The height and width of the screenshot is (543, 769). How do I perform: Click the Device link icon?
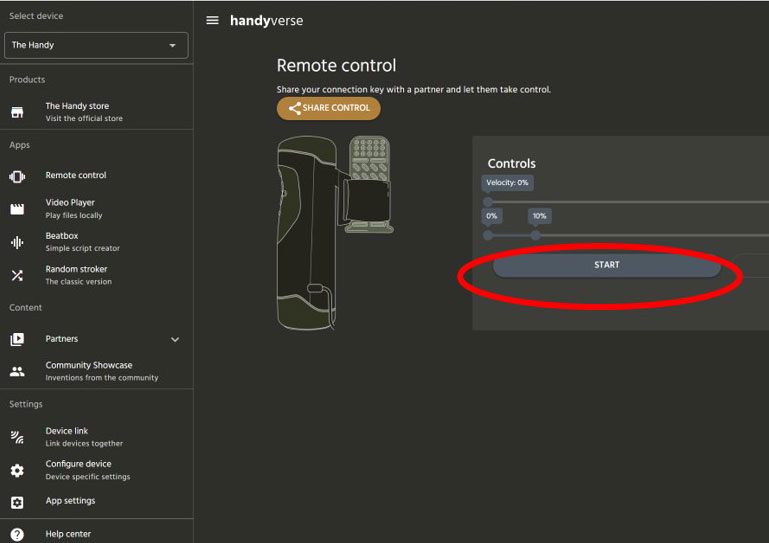pyautogui.click(x=17, y=437)
